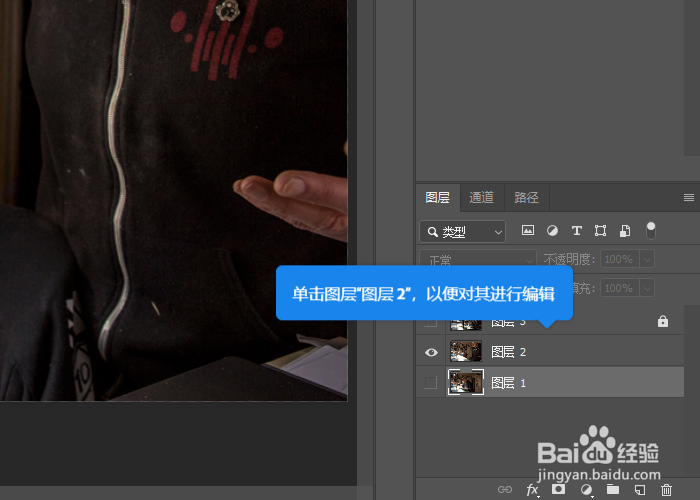Viewport: 700px width, 500px height.
Task: Create a new layer
Action: click(640, 489)
